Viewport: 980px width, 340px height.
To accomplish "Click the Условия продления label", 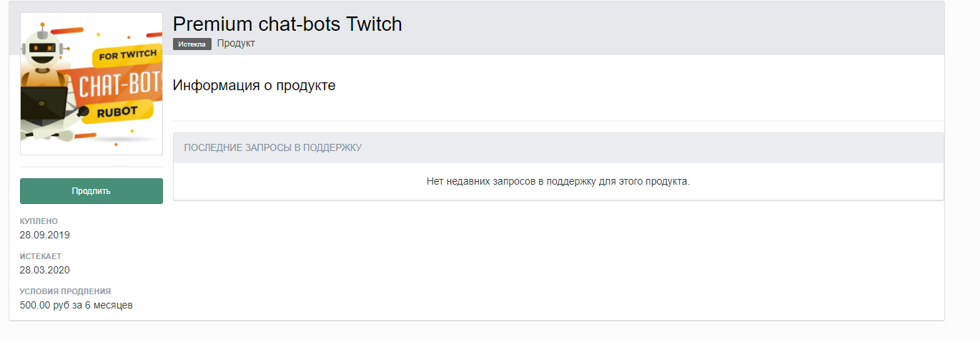I will click(x=65, y=291).
